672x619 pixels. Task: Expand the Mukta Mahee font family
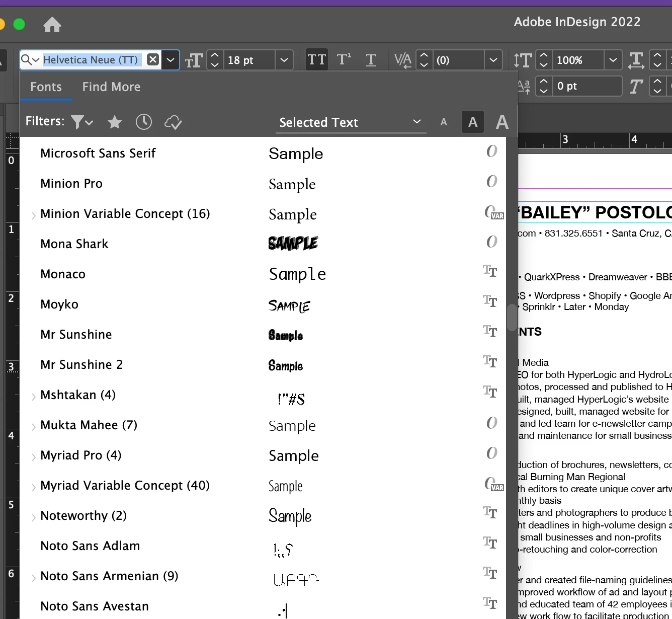tap(33, 427)
